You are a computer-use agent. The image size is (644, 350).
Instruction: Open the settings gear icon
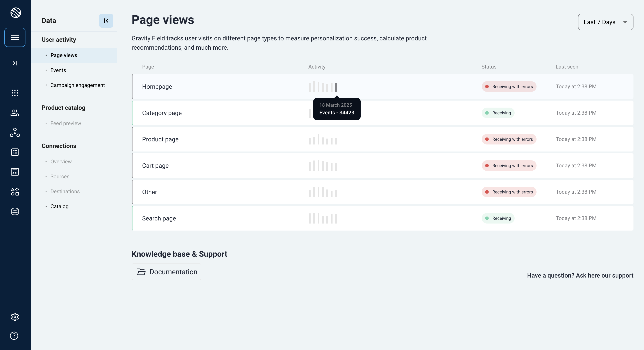pyautogui.click(x=15, y=317)
